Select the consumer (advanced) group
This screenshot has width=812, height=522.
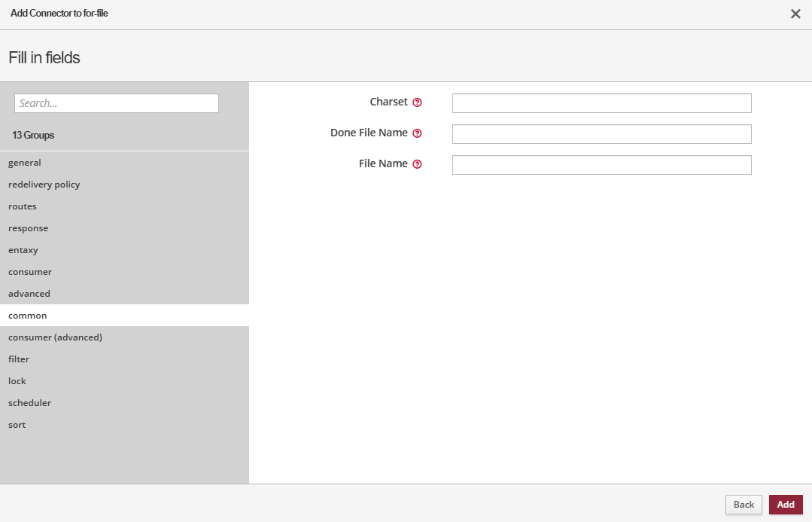tap(55, 337)
